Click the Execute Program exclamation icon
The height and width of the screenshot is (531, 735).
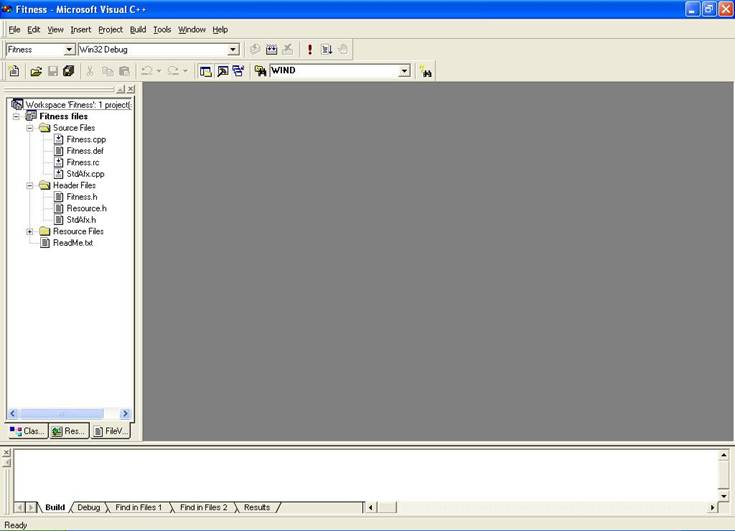310,49
